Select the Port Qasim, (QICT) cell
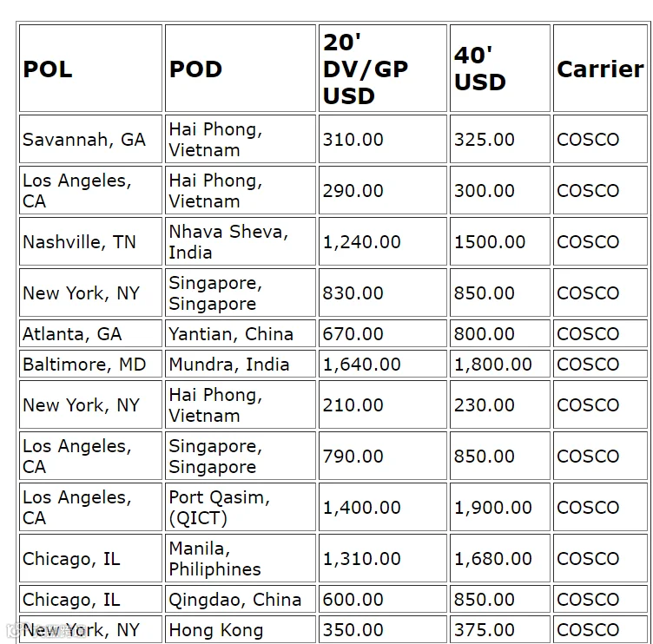Image resolution: width=653 pixels, height=644 pixels. [x=241, y=507]
